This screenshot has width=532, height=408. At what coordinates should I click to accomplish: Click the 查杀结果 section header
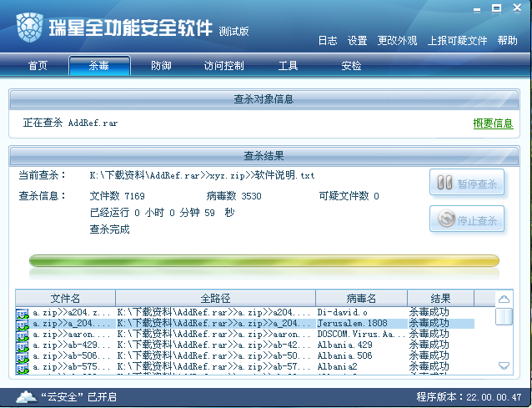point(264,156)
